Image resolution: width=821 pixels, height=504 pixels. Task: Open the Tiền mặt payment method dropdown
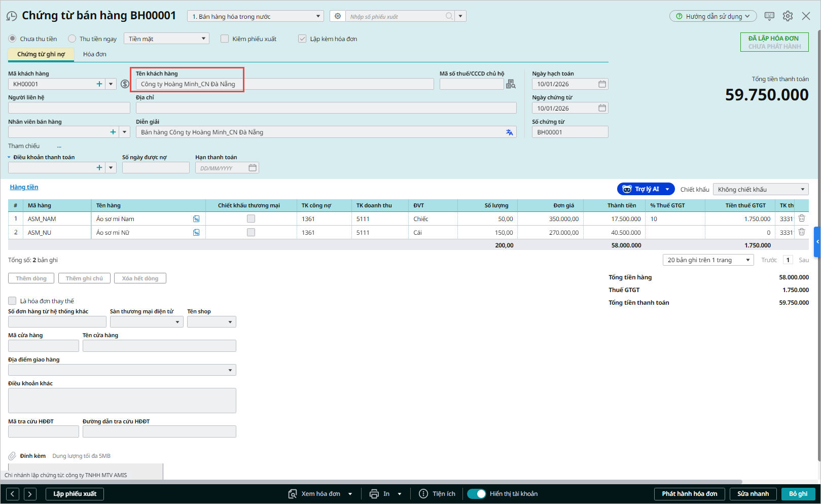coord(166,39)
